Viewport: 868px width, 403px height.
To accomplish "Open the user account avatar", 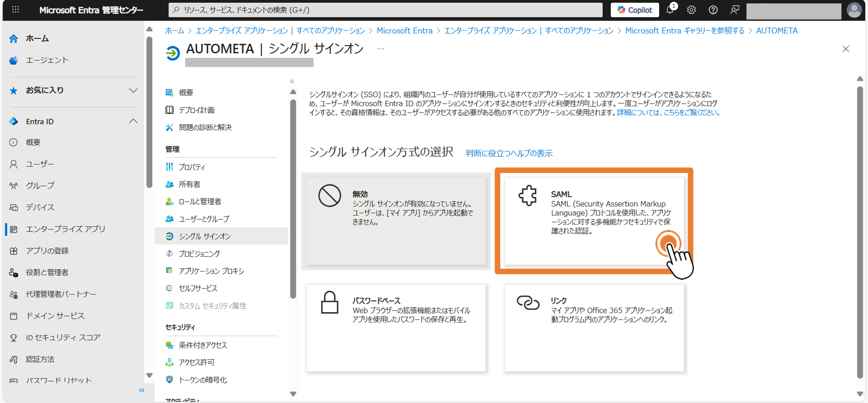I will [x=854, y=10].
